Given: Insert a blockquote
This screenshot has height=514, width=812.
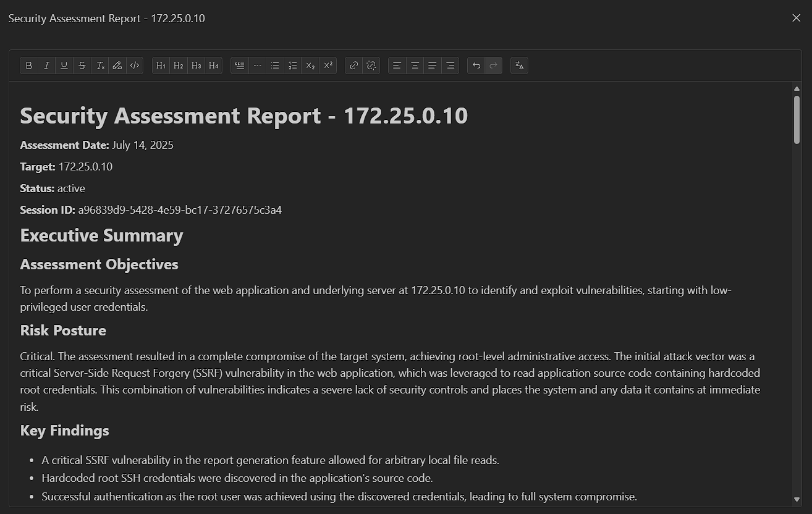Looking at the screenshot, I should click(240, 65).
